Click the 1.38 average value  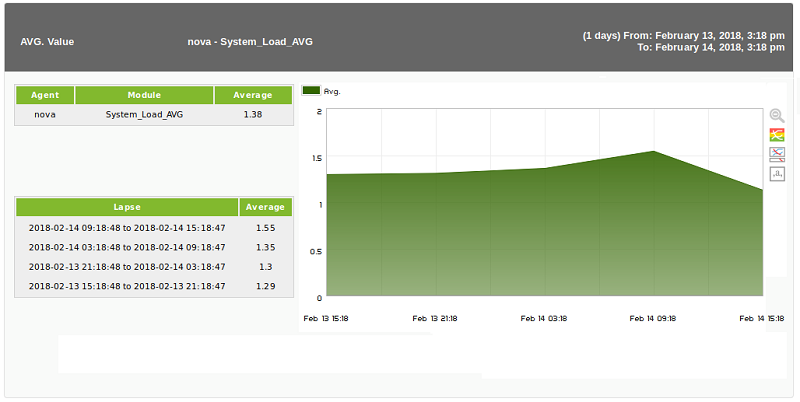point(253,115)
